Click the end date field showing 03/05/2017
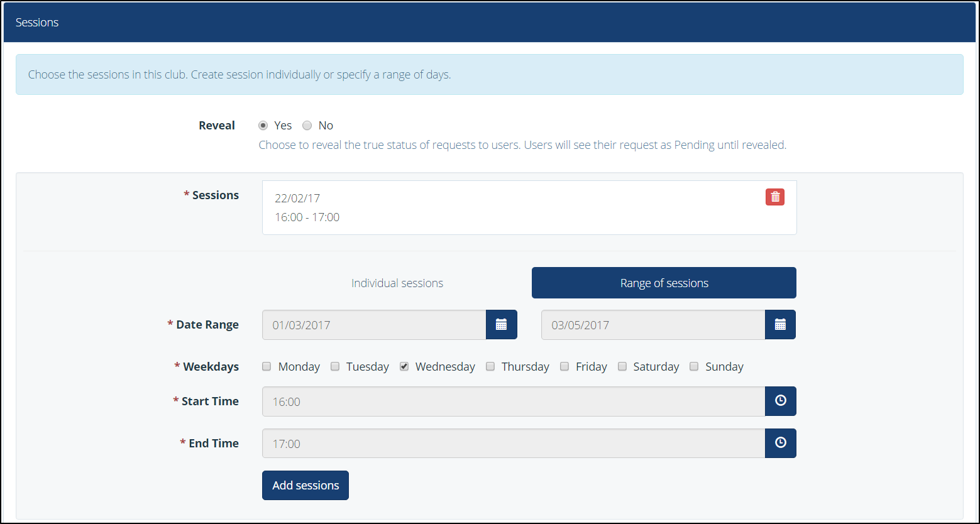 click(653, 325)
